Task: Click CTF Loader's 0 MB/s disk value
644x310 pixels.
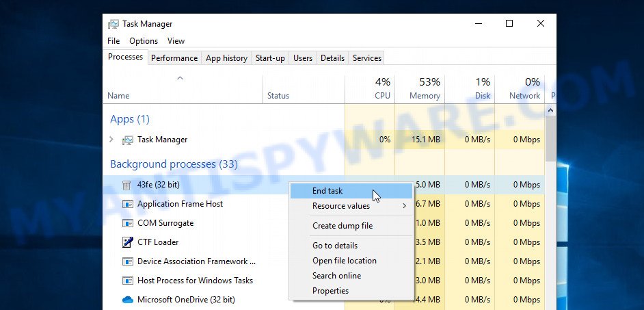Action: [x=477, y=242]
